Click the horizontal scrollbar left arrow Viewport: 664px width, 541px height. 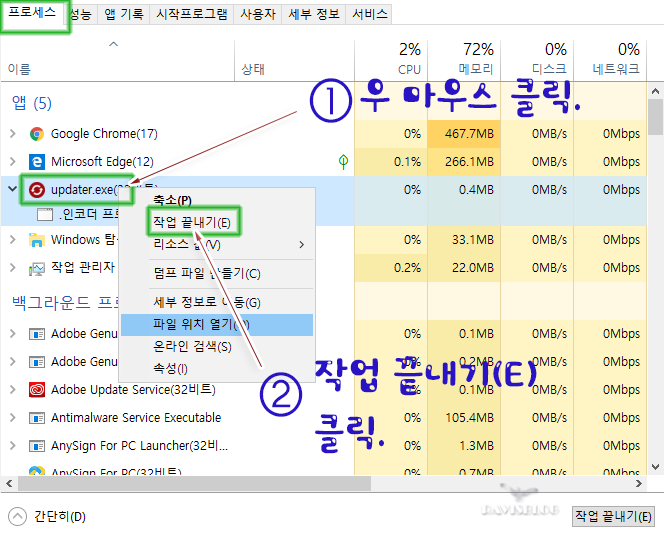9,483
